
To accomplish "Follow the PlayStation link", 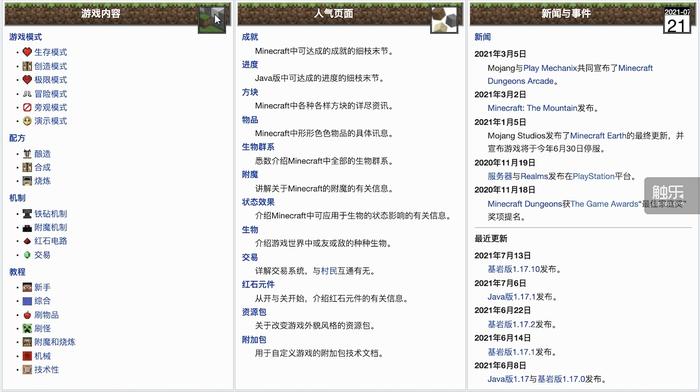I will point(594,177).
